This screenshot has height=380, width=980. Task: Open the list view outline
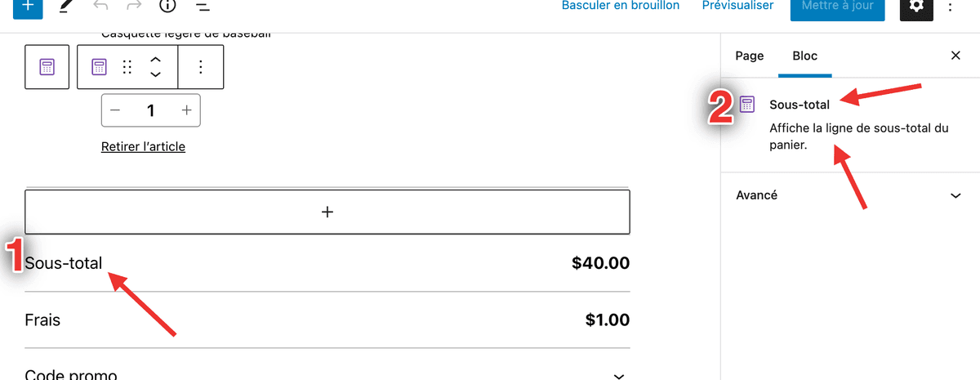203,7
